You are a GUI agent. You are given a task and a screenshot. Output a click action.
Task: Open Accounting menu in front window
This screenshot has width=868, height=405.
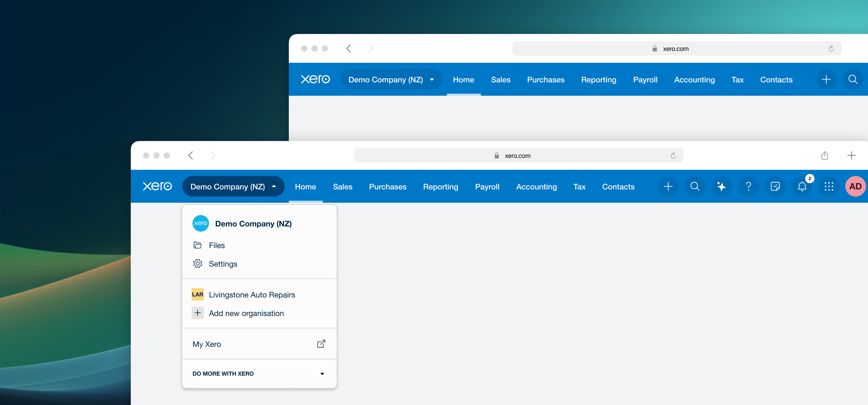coord(536,186)
